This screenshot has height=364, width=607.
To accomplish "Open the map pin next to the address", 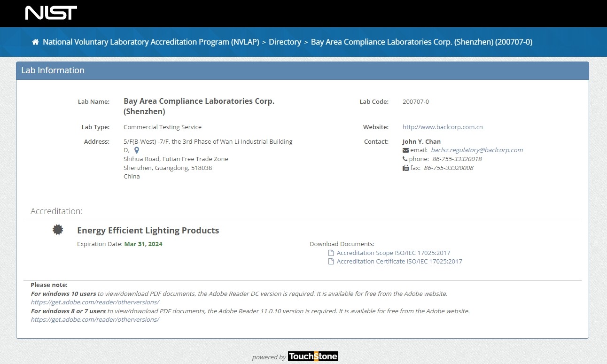I will (x=137, y=150).
